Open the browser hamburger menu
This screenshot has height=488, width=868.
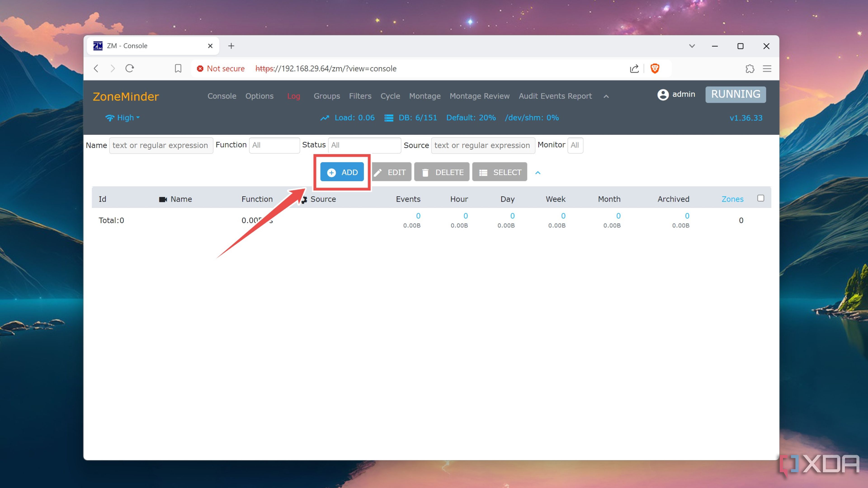click(767, 69)
